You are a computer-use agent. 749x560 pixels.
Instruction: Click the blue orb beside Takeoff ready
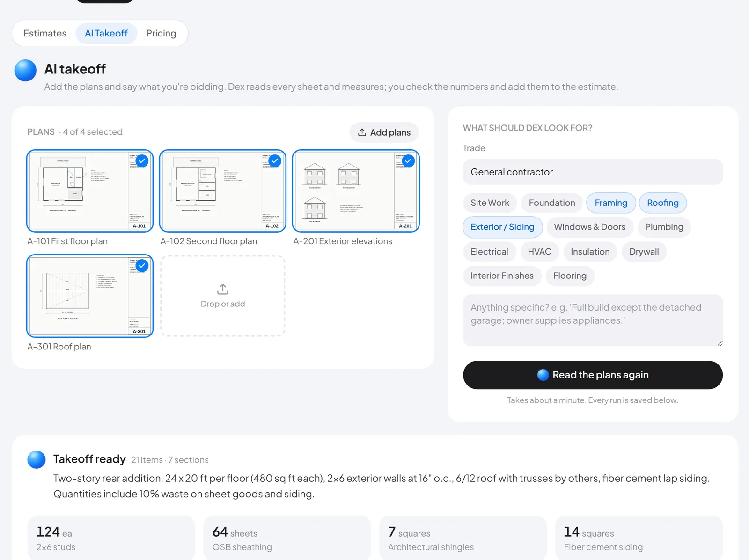click(37, 459)
